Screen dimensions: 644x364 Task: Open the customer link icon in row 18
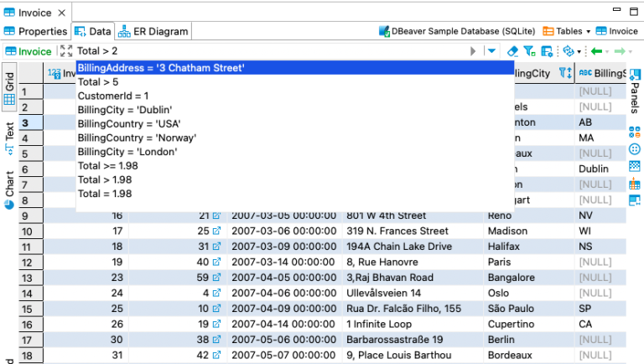tap(216, 355)
